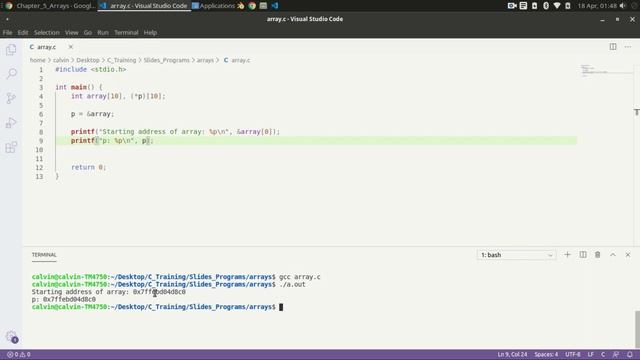
Task: Open the Source Control view
Action: click(x=11, y=98)
